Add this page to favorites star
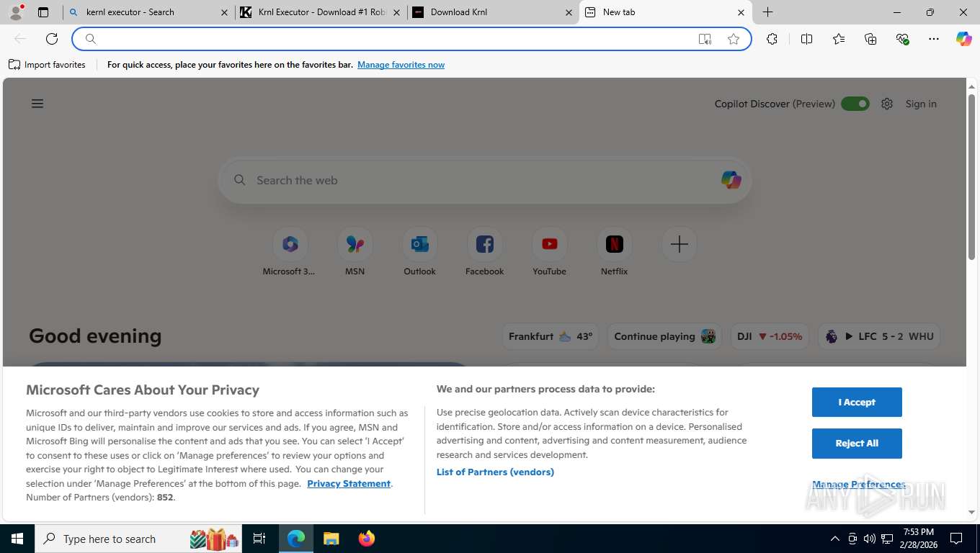The width and height of the screenshot is (980, 553). click(x=734, y=39)
